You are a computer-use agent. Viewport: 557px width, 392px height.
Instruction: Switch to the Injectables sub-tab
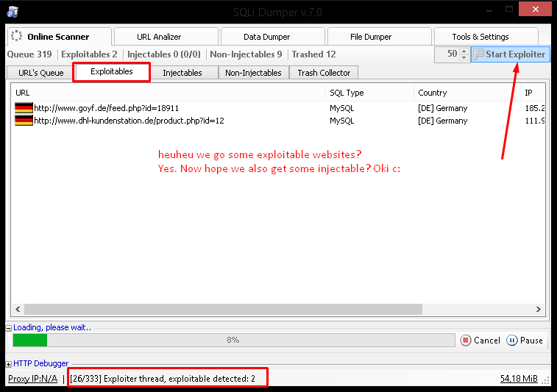182,73
